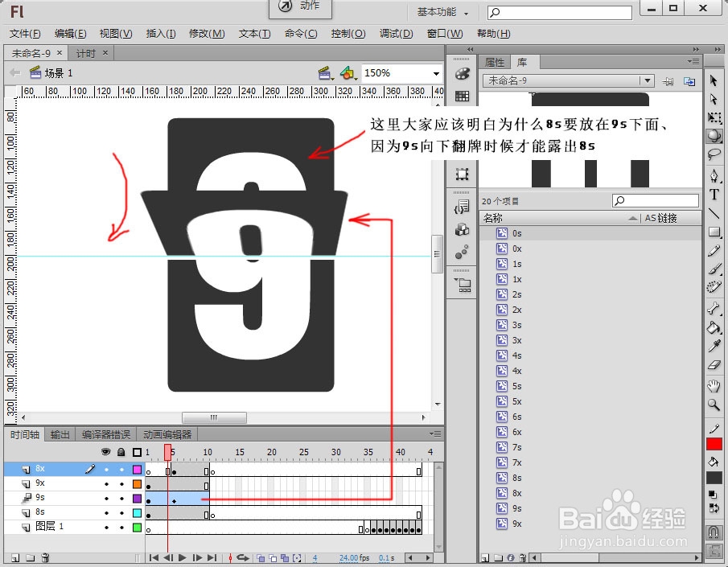The width and height of the screenshot is (728, 567).
Task: Toggle the Loop playback button
Action: (x=243, y=557)
